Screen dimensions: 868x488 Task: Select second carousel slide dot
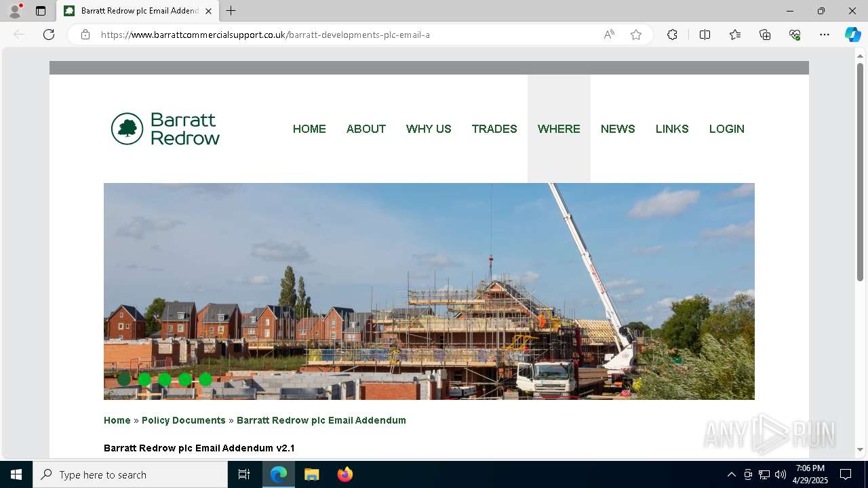[x=144, y=380]
